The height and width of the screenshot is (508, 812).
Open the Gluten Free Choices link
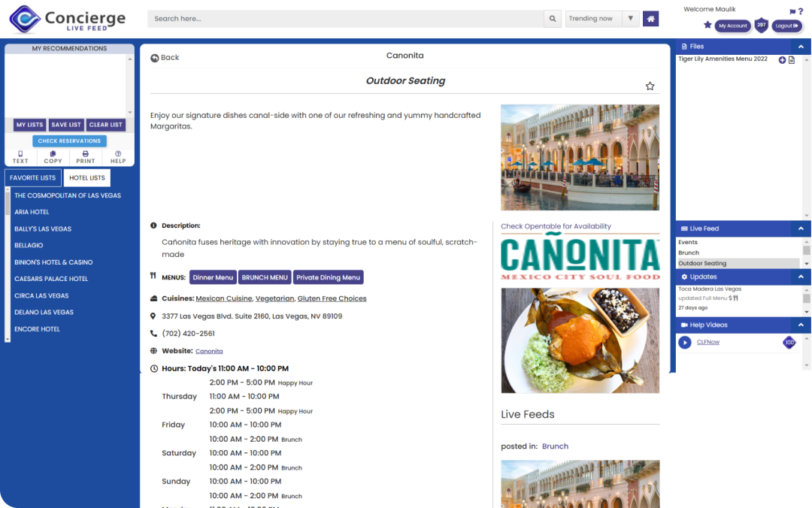[332, 299]
